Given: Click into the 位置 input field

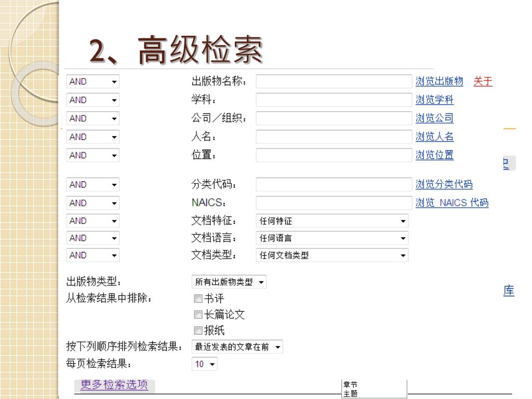Looking at the screenshot, I should 334,155.
